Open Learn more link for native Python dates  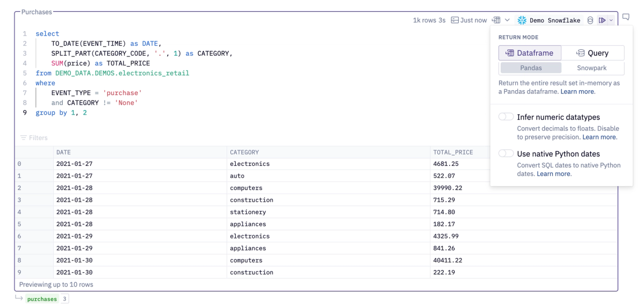pos(554,174)
